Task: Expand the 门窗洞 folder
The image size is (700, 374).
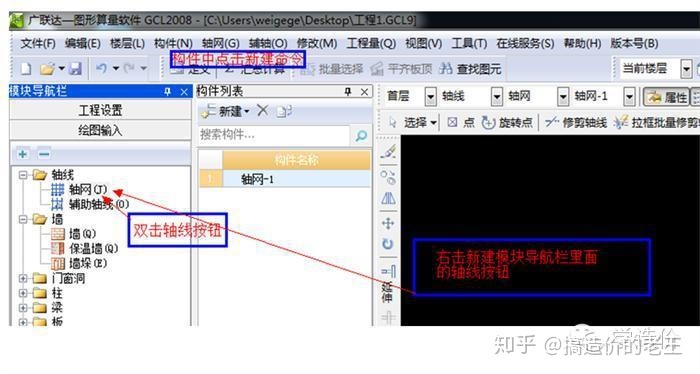Action: click(22, 278)
